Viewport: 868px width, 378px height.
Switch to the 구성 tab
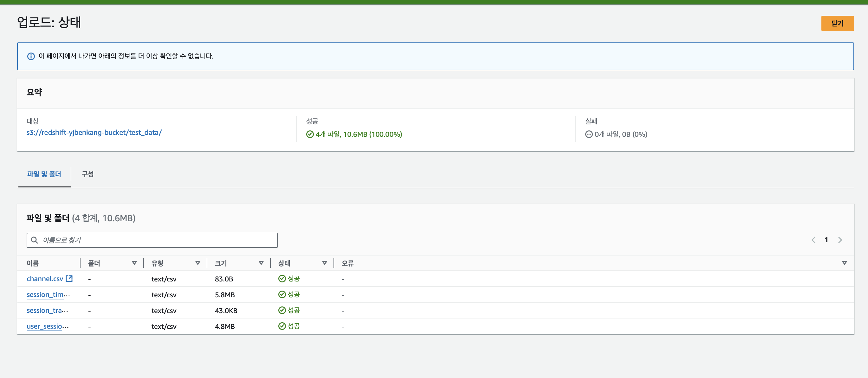pos(87,174)
